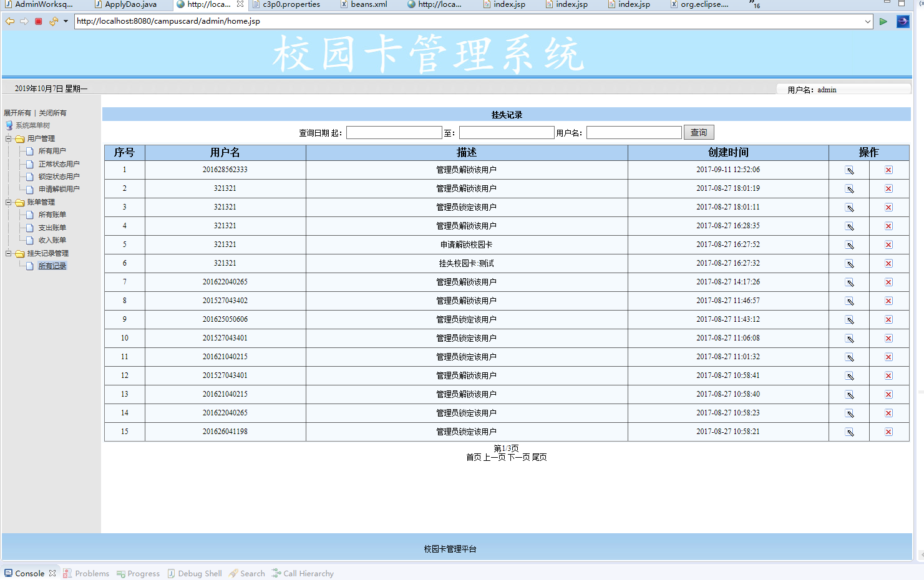
Task: Click the green run arrow in the top toolbar
Action: click(883, 21)
